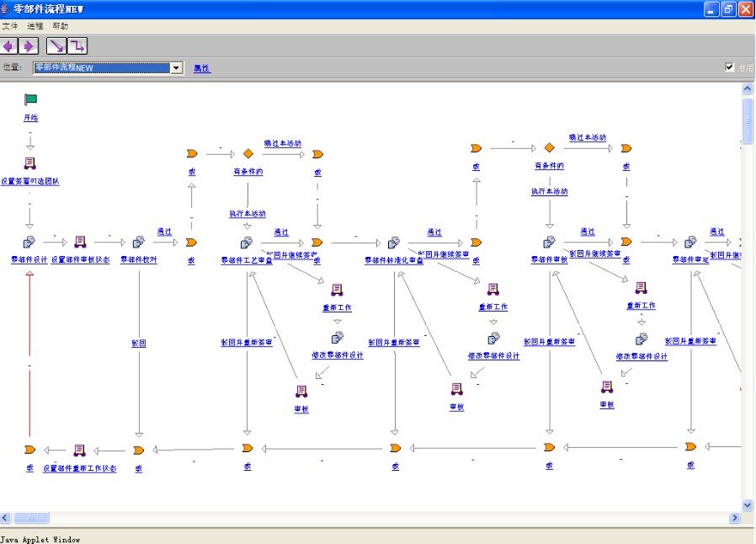Click the 设置部件重新工作状态 robot icon
The height and width of the screenshot is (544, 756).
79,451
